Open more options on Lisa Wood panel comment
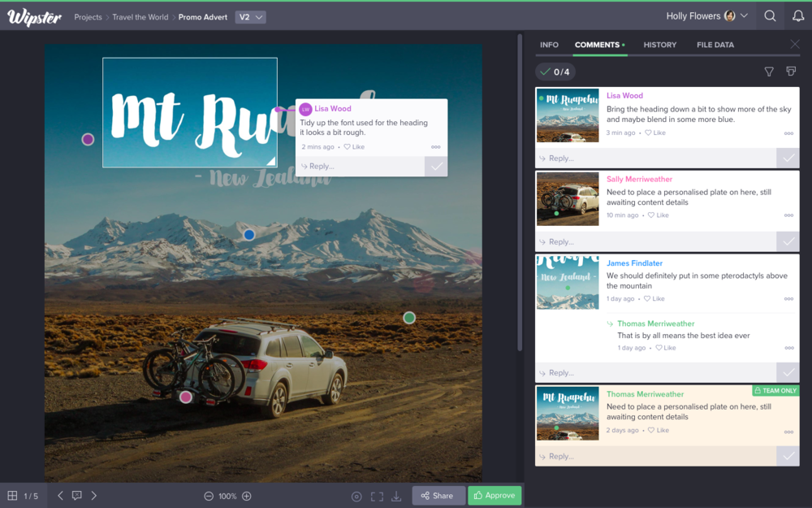Image resolution: width=812 pixels, height=508 pixels. pyautogui.click(x=788, y=133)
